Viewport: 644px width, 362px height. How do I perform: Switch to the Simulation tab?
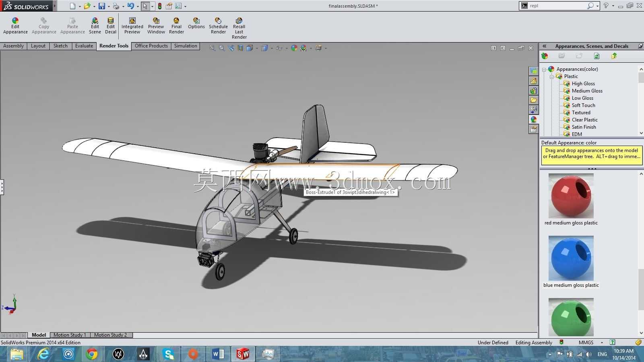coord(186,46)
